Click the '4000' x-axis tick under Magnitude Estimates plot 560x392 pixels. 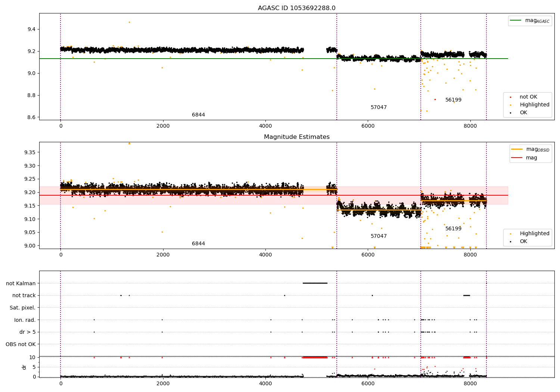(265, 255)
